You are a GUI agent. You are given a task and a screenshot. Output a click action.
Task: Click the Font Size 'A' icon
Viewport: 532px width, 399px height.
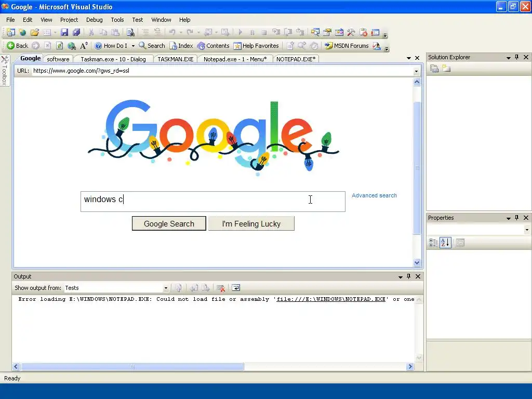point(84,46)
